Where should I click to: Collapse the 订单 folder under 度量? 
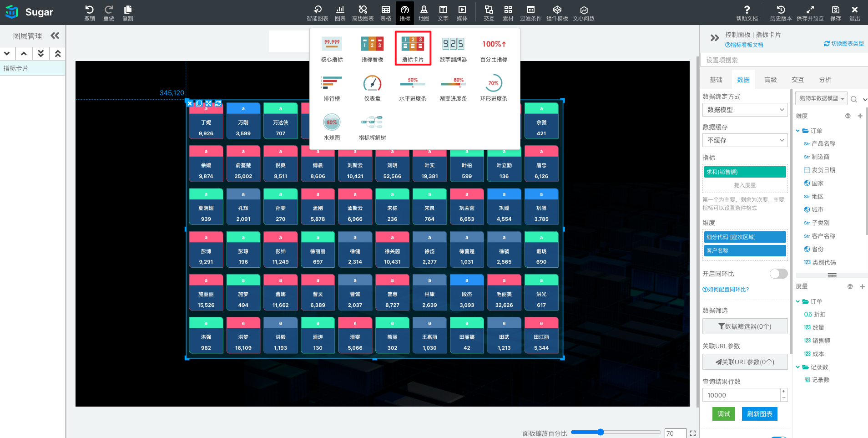click(797, 301)
